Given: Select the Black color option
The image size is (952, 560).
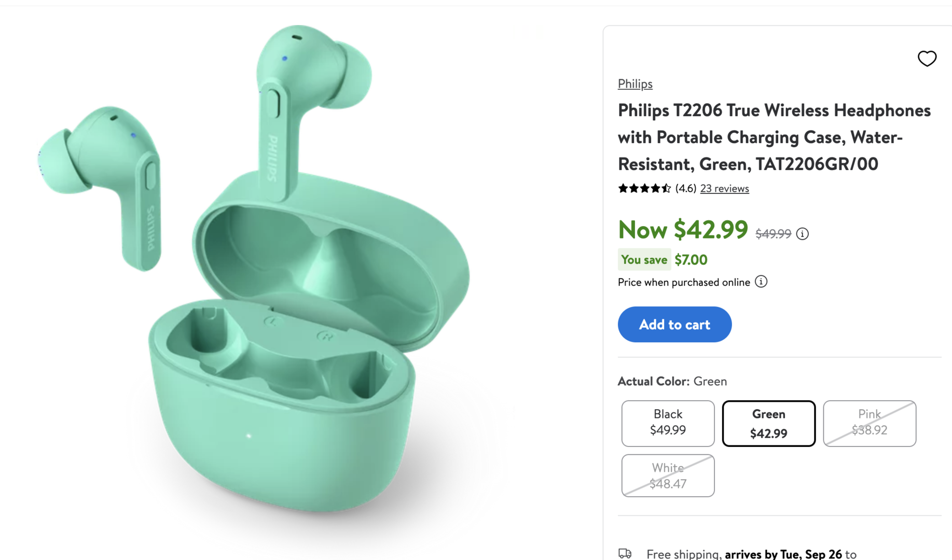Looking at the screenshot, I should point(668,423).
